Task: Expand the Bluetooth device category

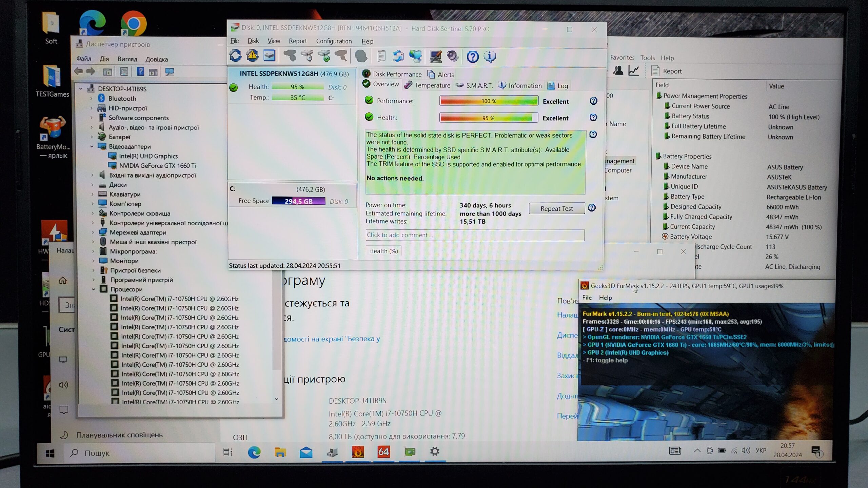Action: pos(92,99)
